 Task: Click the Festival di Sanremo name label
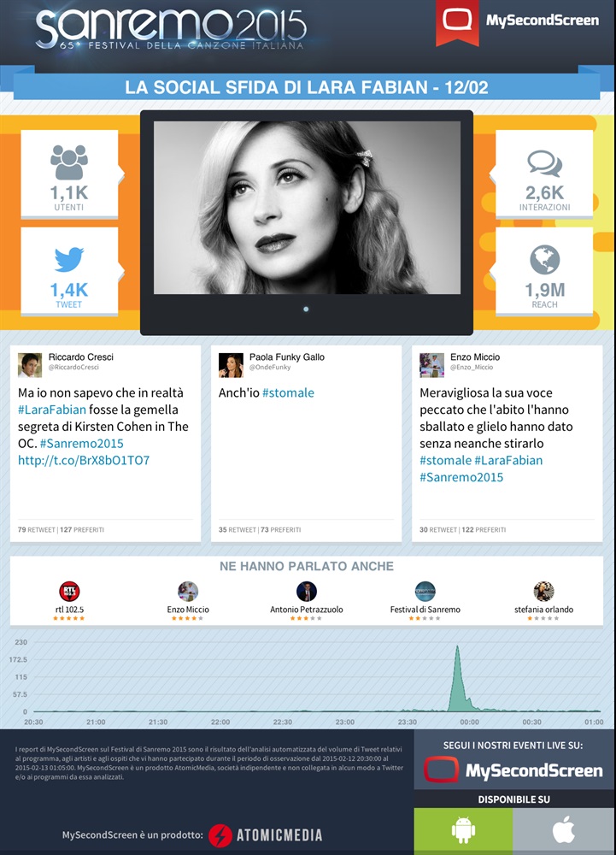[x=425, y=610]
